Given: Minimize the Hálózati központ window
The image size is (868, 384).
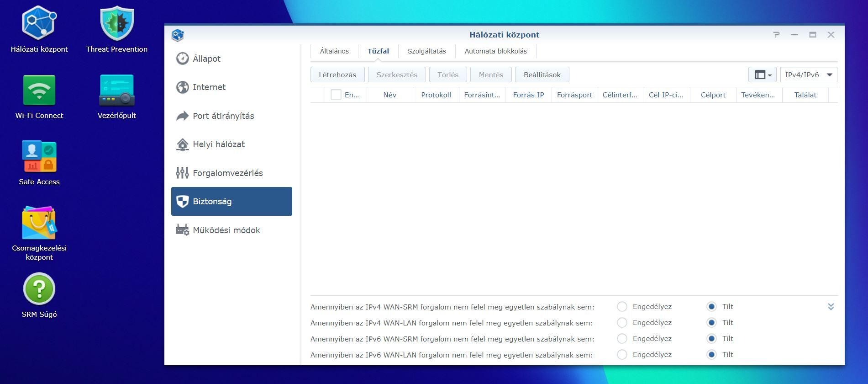Looking at the screenshot, I should tap(794, 35).
